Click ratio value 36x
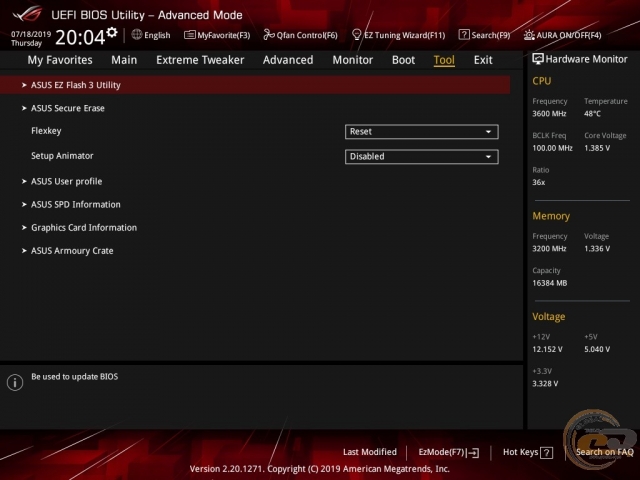The height and width of the screenshot is (480, 640). click(x=538, y=182)
